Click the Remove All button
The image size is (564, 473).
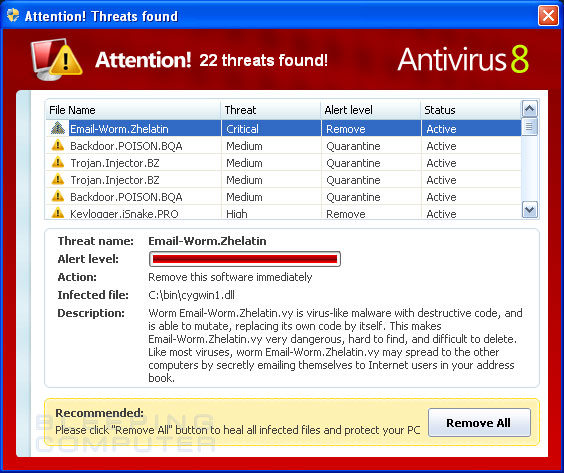(479, 423)
